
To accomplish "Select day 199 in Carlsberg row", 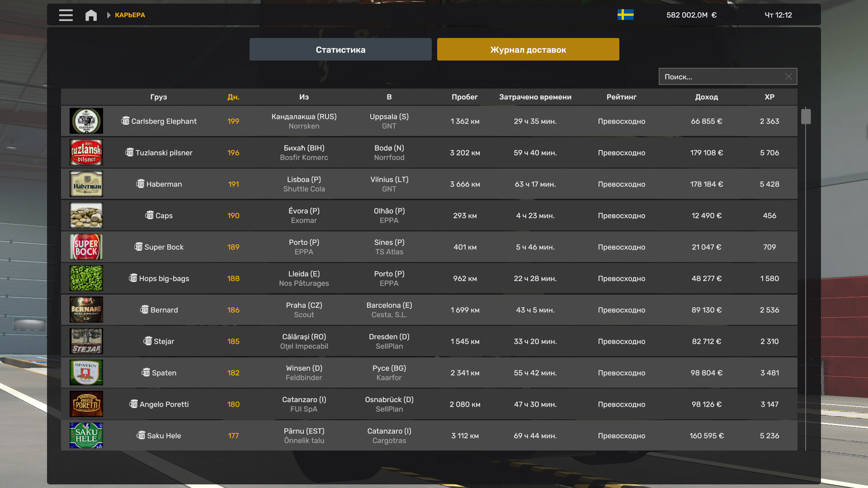I will 233,121.
